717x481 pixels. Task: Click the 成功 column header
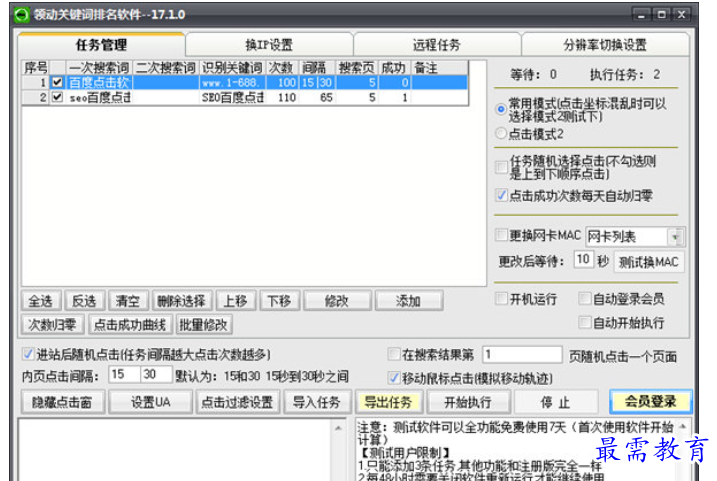tap(394, 68)
